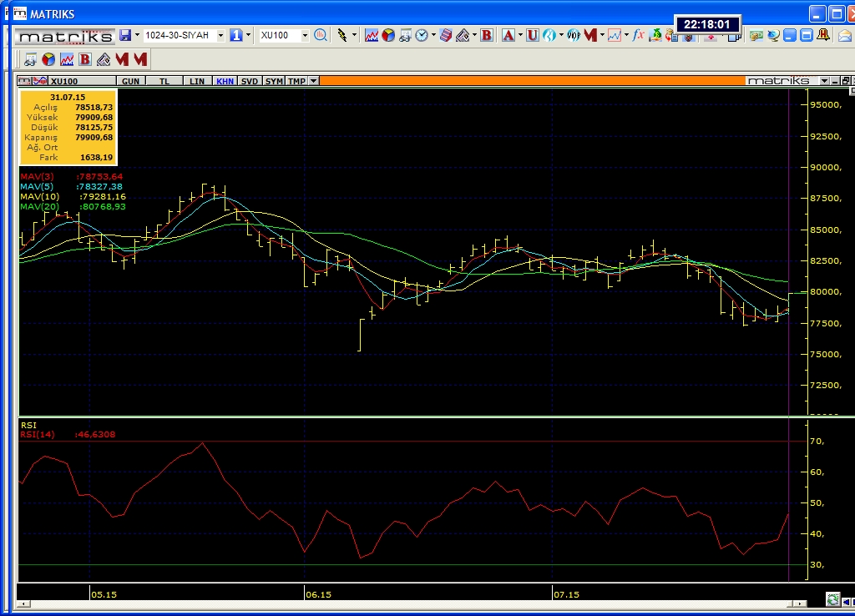
Task: Select the SVD tab in chart header
Action: pyautogui.click(x=250, y=81)
